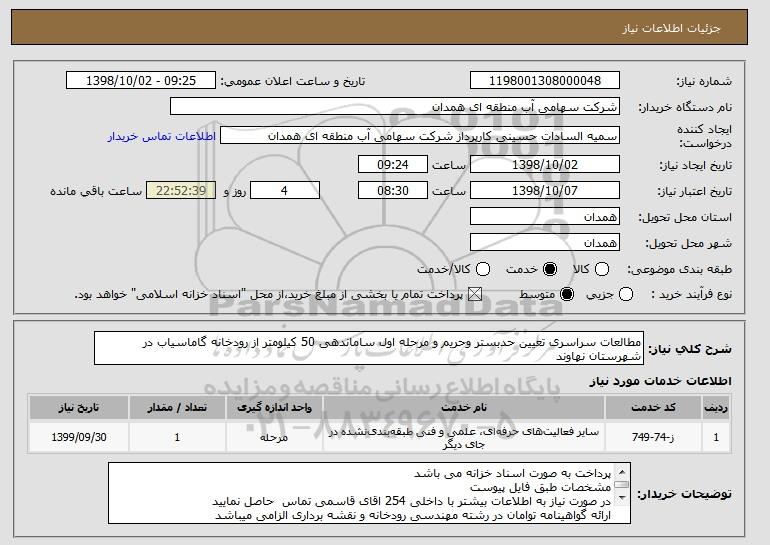
Task: Click the buyer notes line مشخصات طبق فایل پیوست
Action: [x=540, y=488]
